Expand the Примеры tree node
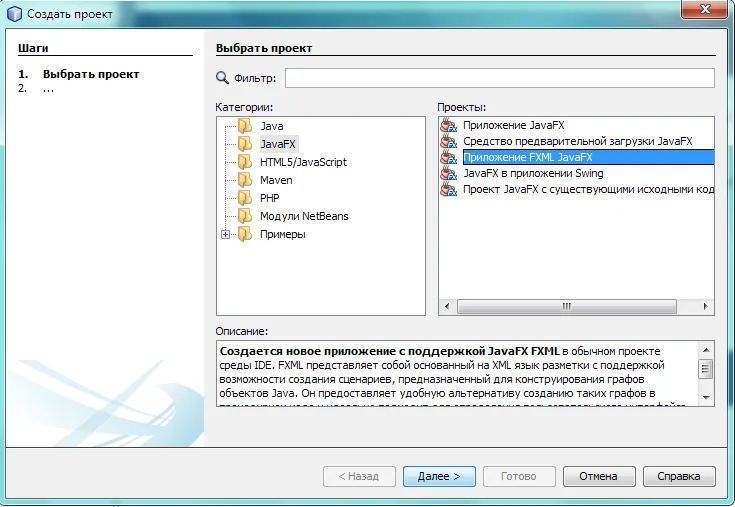Screen dimensions: 735x507 225,234
